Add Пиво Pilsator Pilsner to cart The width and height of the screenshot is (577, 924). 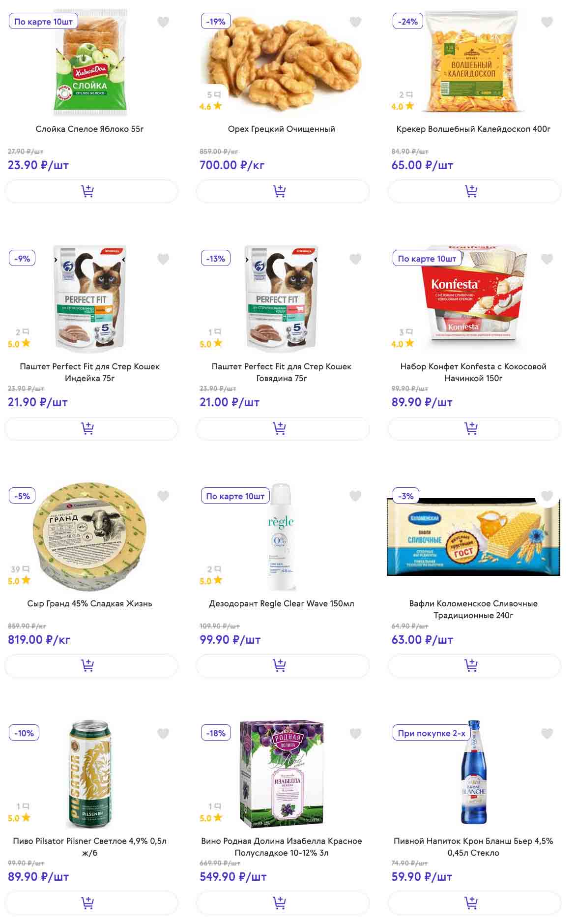click(91, 902)
